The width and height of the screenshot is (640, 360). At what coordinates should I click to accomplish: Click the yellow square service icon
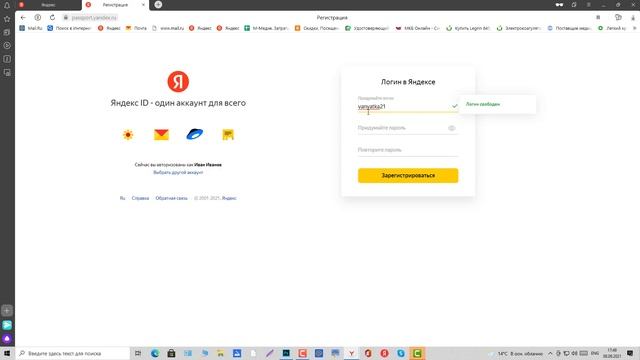click(228, 135)
